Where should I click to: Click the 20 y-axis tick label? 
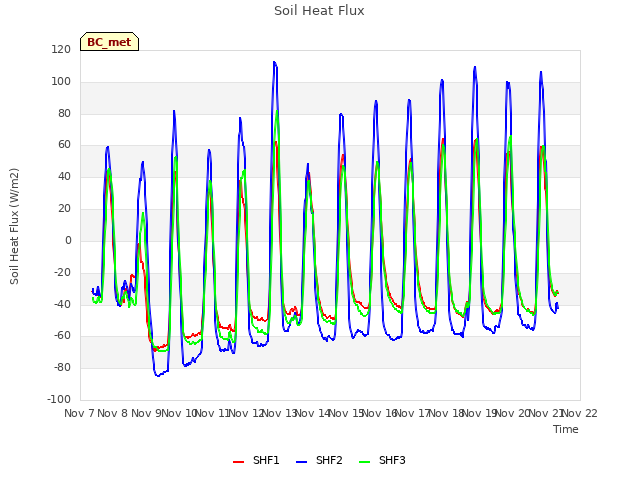[64, 208]
